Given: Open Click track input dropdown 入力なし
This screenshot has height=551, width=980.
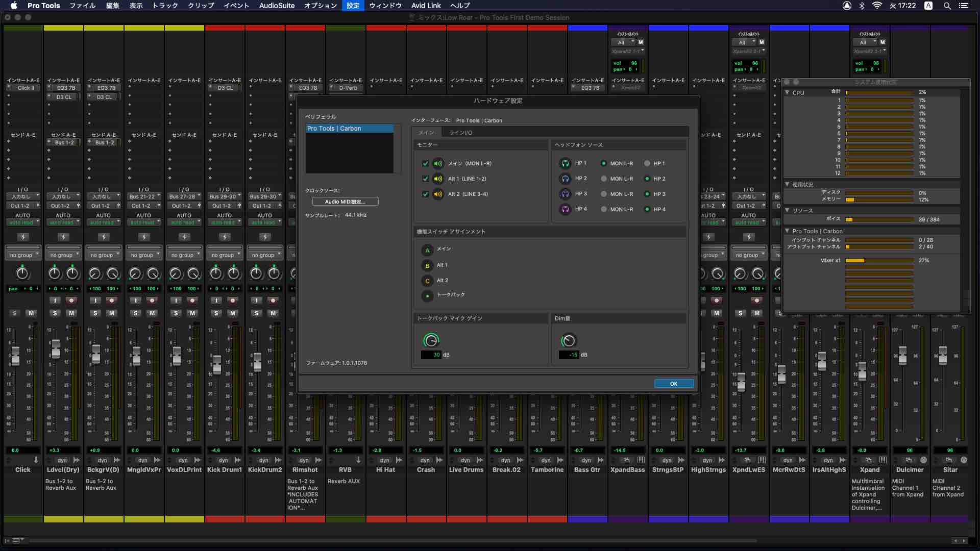Looking at the screenshot, I should tap(23, 196).
